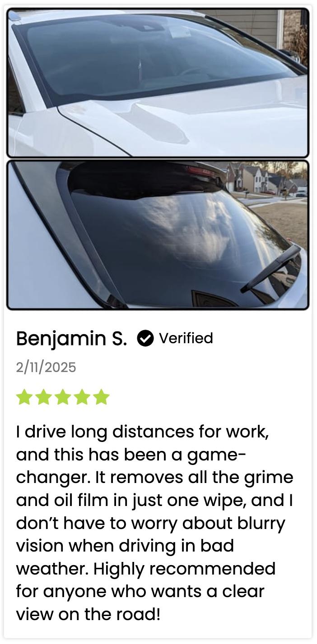Click the Verified label text
The image size is (317, 644).
[186, 338]
